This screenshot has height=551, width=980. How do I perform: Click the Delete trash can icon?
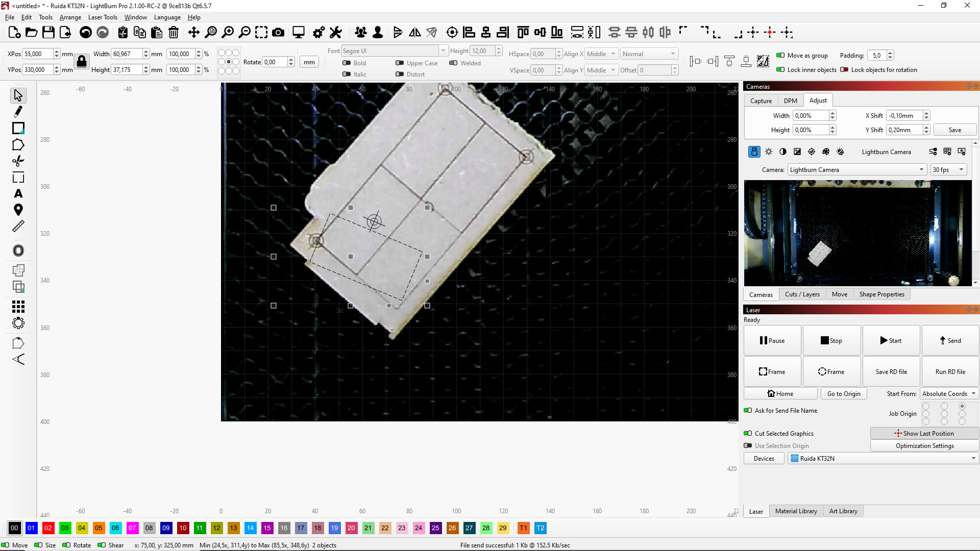[174, 33]
